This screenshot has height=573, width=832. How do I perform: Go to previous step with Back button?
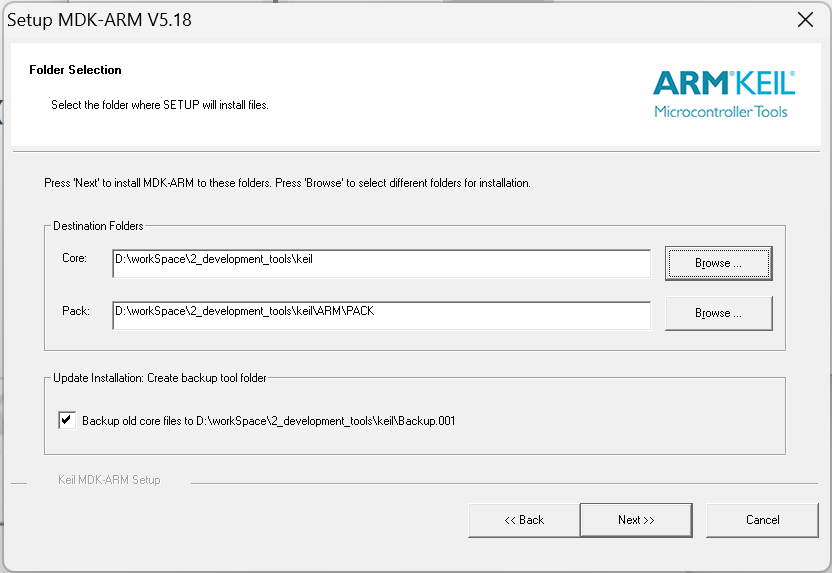tap(524, 520)
